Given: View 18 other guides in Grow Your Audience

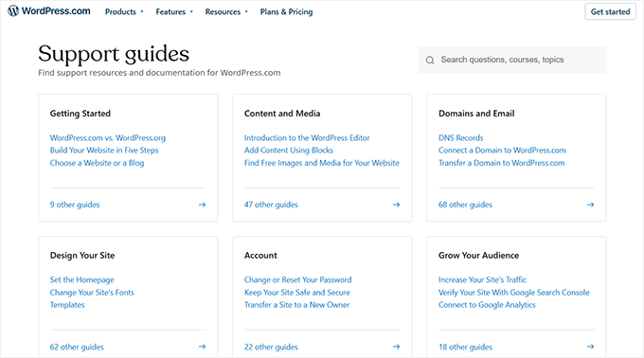Looking at the screenshot, I should (x=465, y=347).
